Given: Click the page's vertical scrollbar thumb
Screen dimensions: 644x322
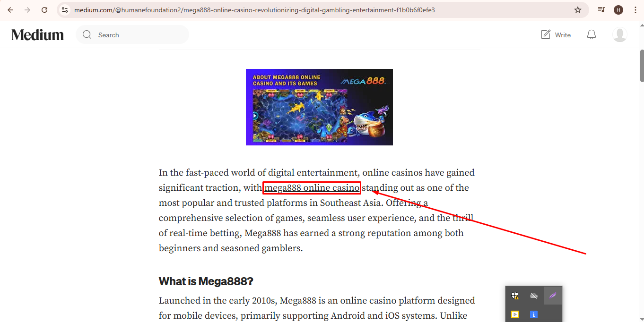Looking at the screenshot, I should pyautogui.click(x=642, y=66).
